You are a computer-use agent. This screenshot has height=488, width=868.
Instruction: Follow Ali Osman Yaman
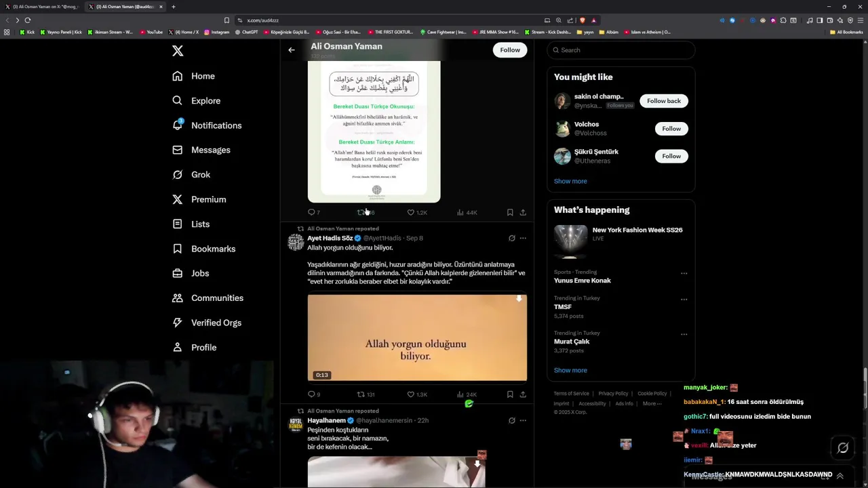point(510,49)
